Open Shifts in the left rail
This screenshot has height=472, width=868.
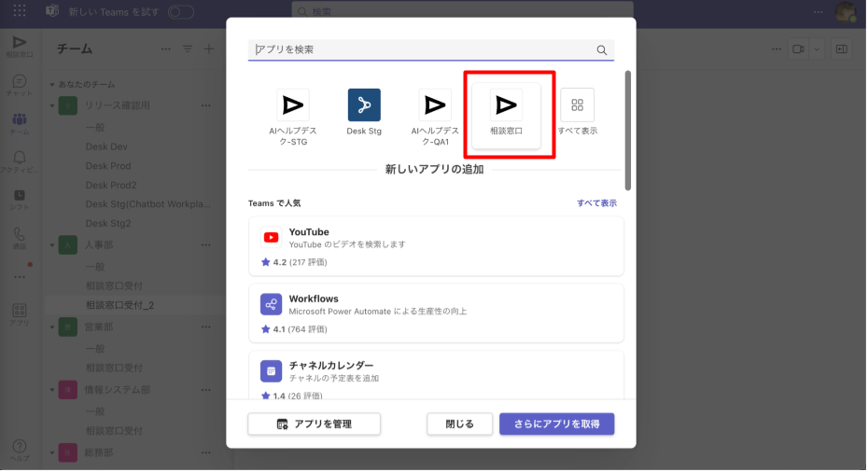point(20,200)
